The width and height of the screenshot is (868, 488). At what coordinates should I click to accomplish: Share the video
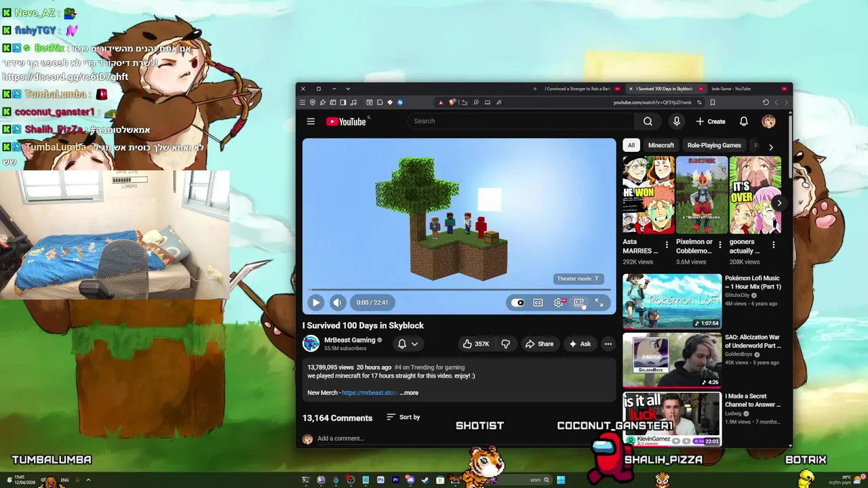click(539, 344)
